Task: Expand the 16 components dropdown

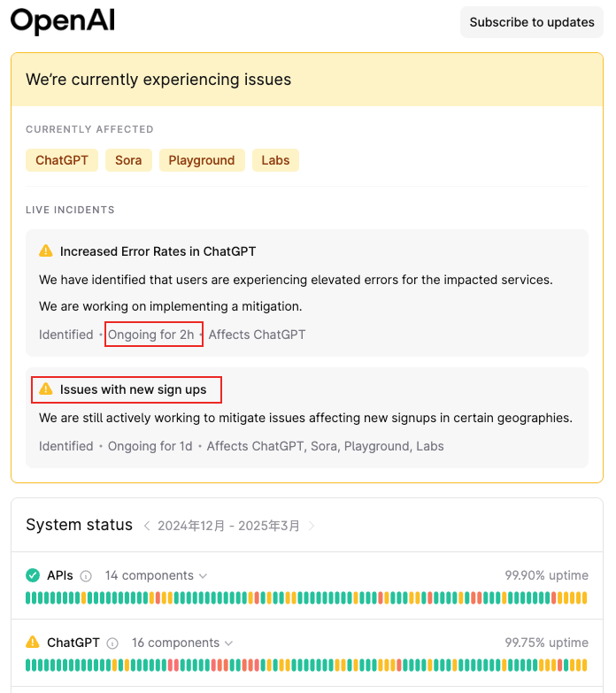Action: click(x=182, y=643)
